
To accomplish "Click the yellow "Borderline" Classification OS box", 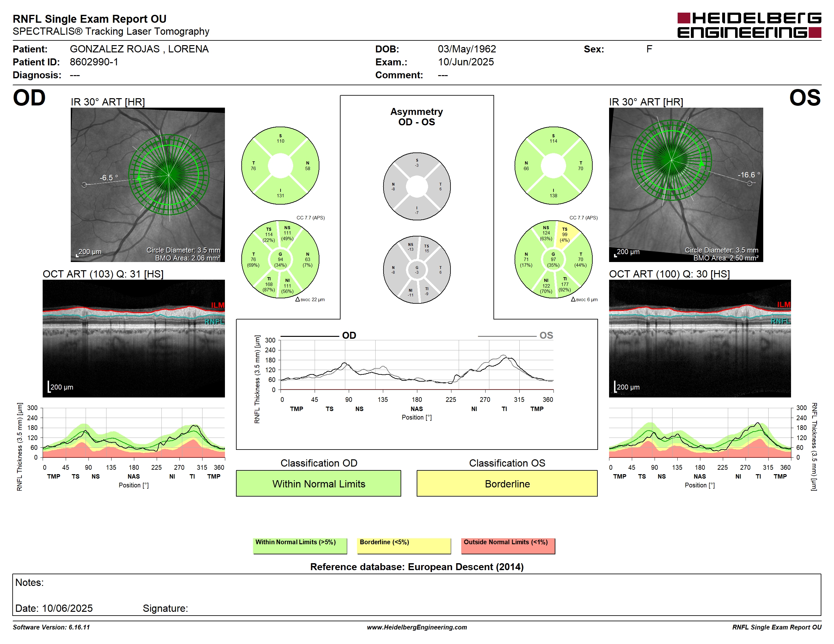I will (507, 483).
